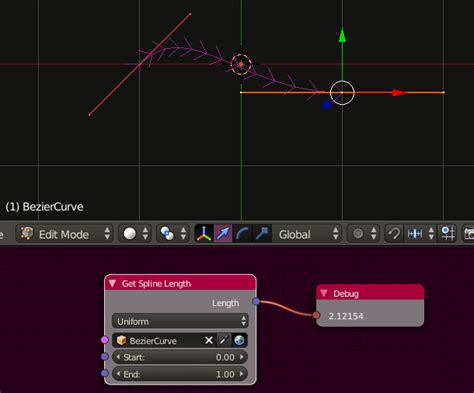Click the blue Z-axis manipulator handle
474x393 pixels.
[326, 105]
